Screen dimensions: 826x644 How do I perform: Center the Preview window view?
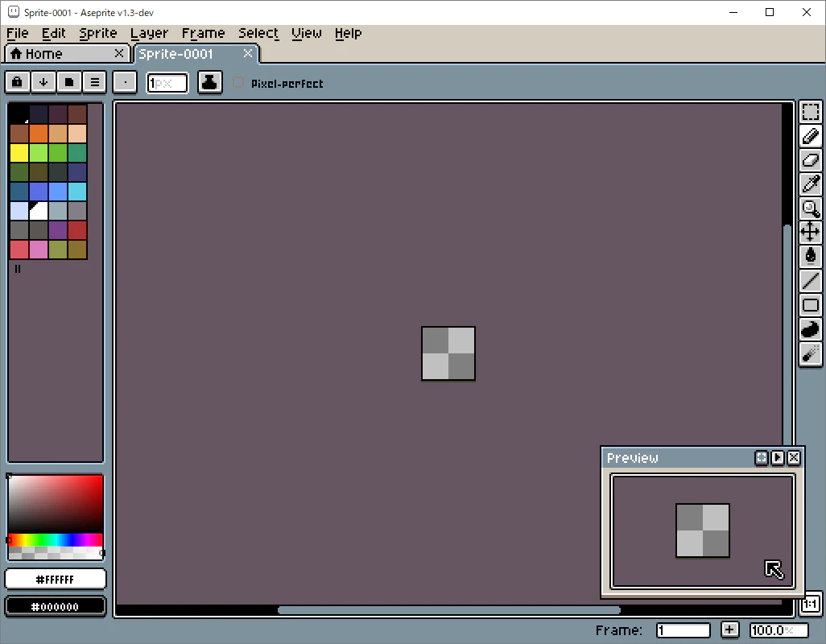pos(762,457)
